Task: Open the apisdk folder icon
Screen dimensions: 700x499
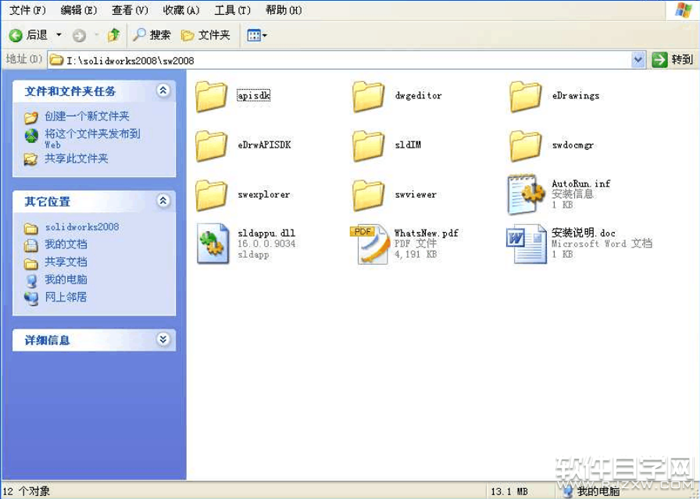Action: click(211, 96)
